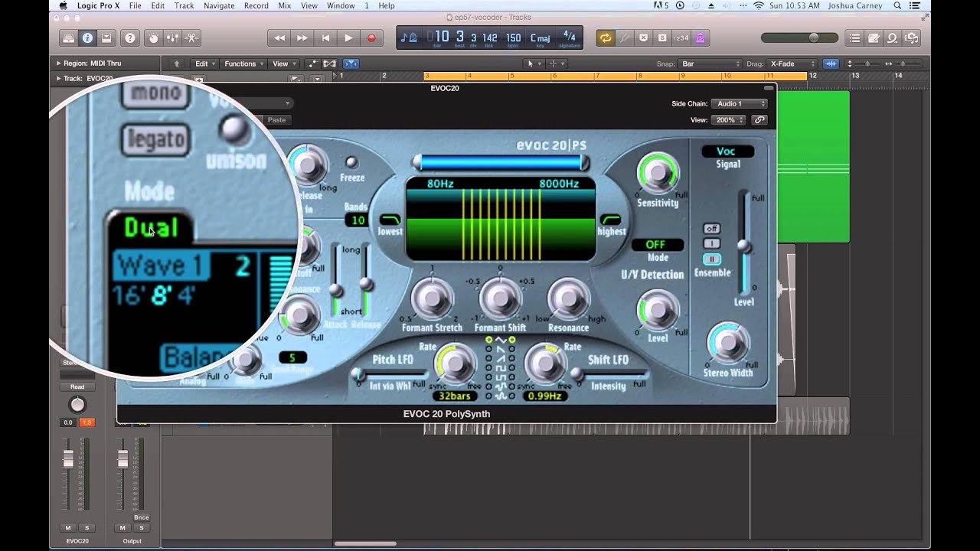Open the Media browser icon

click(912, 37)
